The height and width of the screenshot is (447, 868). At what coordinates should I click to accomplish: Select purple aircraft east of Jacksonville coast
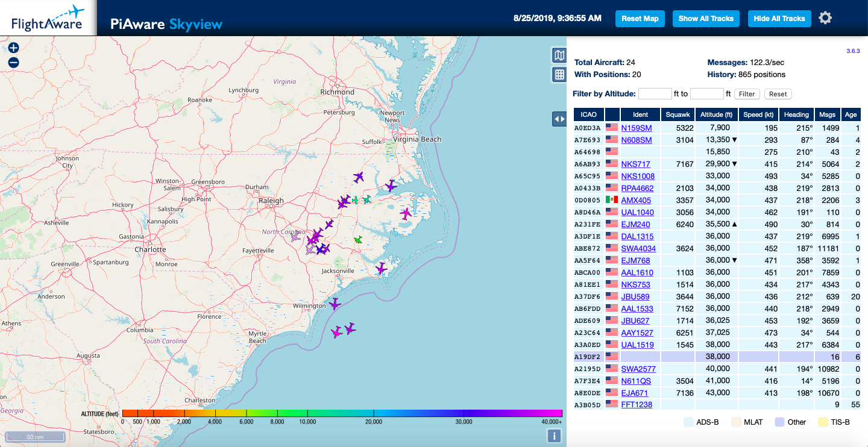[381, 268]
